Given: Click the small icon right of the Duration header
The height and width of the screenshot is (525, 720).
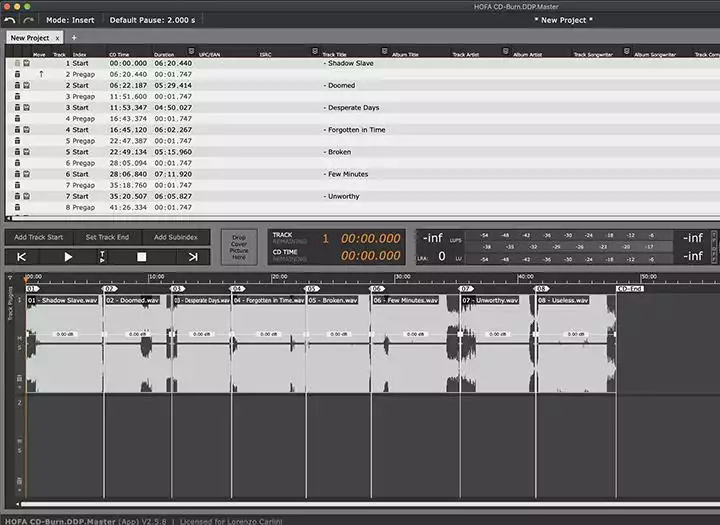Looking at the screenshot, I should click(191, 51).
